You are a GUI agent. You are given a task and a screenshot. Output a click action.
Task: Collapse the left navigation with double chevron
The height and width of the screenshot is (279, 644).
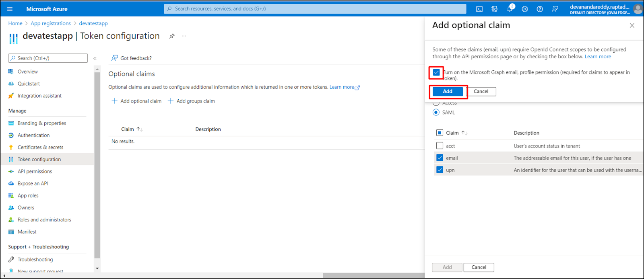coord(95,58)
